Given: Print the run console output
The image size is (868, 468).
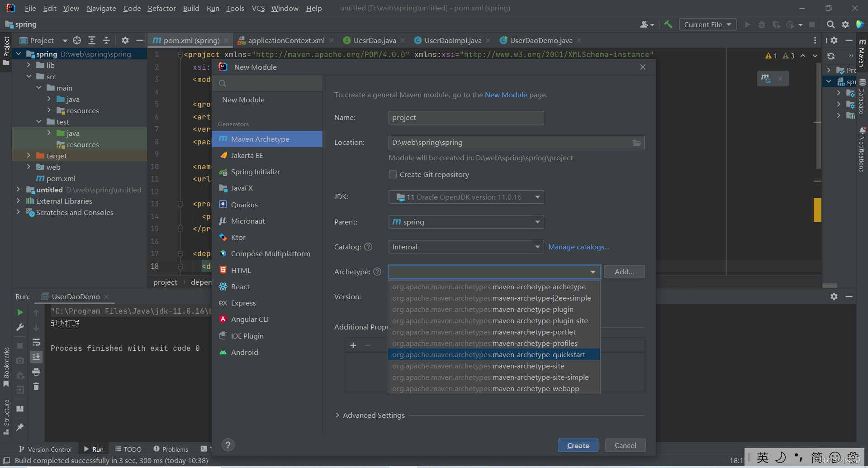Looking at the screenshot, I should pos(36,372).
